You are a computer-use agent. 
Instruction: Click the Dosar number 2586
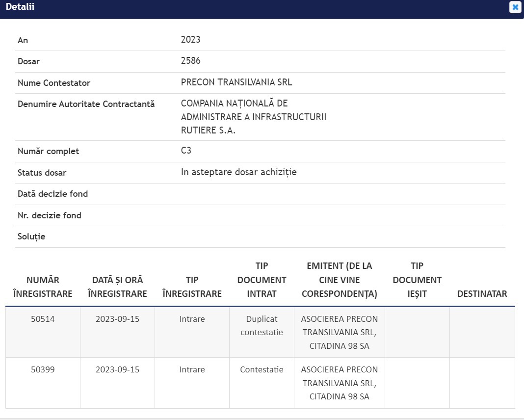pos(190,60)
